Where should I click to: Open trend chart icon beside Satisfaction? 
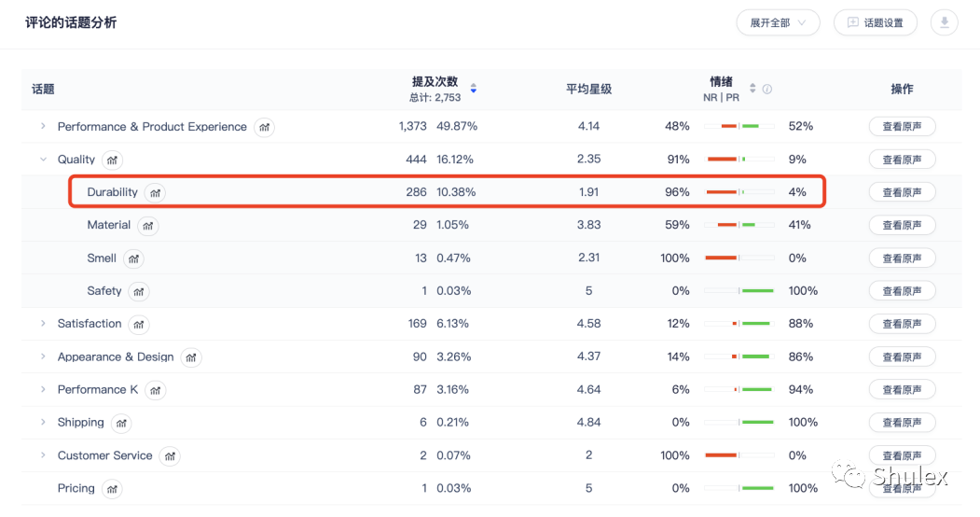139,324
